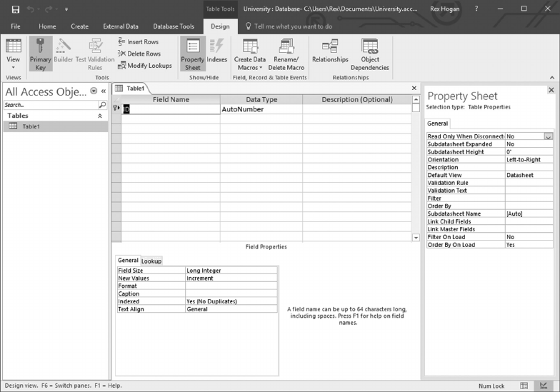Select the Property Sheet General tab
The width and height of the screenshot is (560, 392).
coord(437,124)
